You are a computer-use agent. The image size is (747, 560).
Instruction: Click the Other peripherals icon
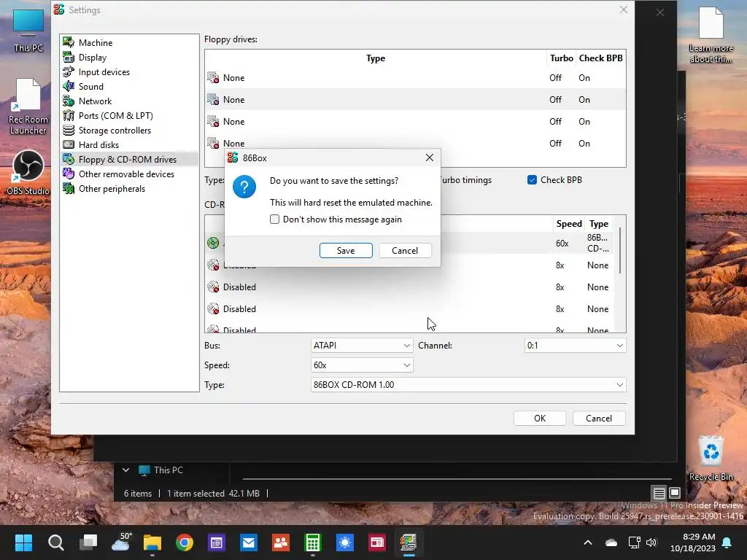pos(69,189)
